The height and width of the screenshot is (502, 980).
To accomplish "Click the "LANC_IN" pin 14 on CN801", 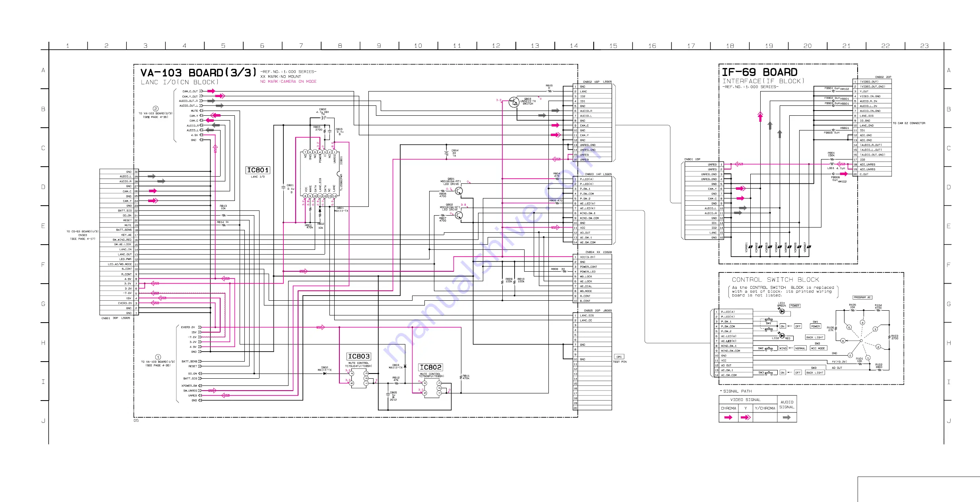I will click(119, 250).
